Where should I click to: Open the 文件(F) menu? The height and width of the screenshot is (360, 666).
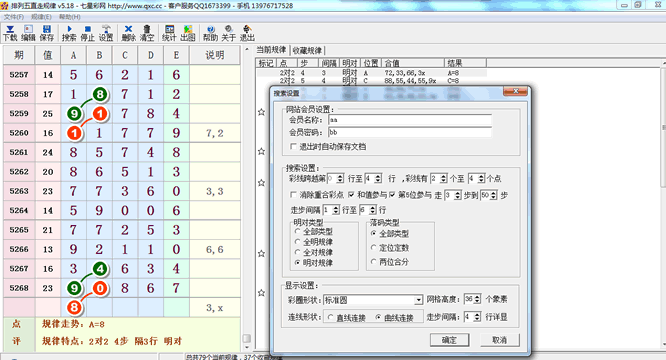[x=14, y=17]
